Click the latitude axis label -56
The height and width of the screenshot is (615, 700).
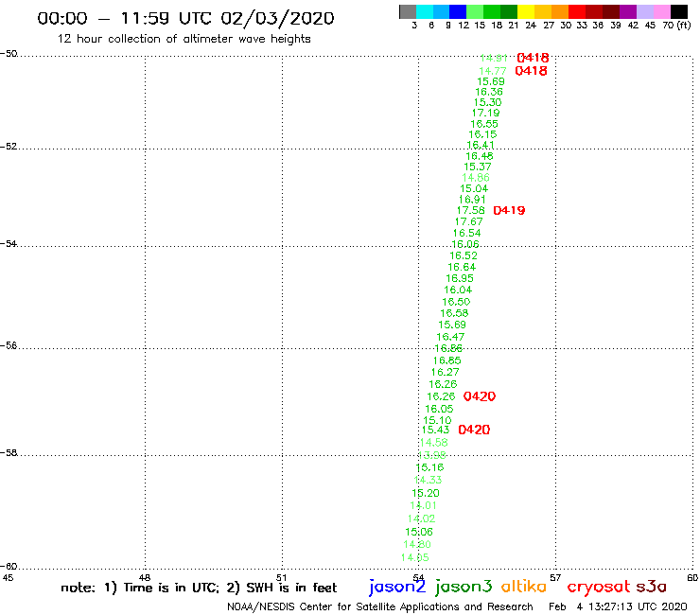click(9, 345)
